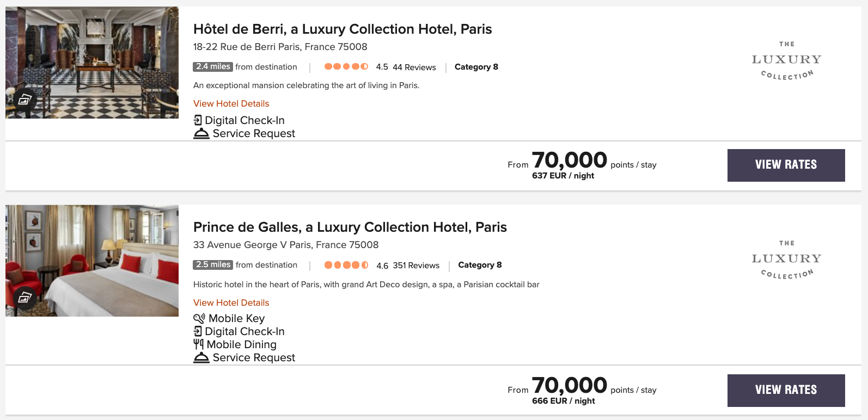Image resolution: width=868 pixels, height=420 pixels.
Task: Select the Service Request icon for Hôtel de Berri
Action: click(x=200, y=133)
